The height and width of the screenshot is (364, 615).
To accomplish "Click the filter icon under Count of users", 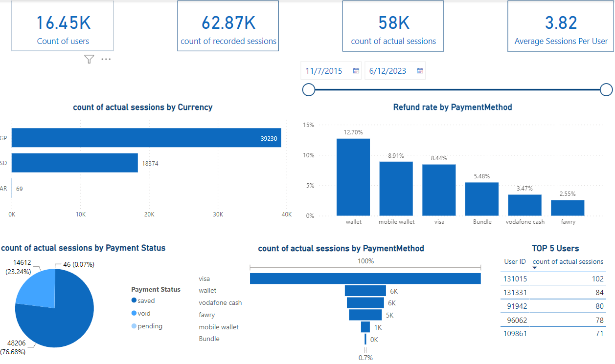I will (89, 59).
